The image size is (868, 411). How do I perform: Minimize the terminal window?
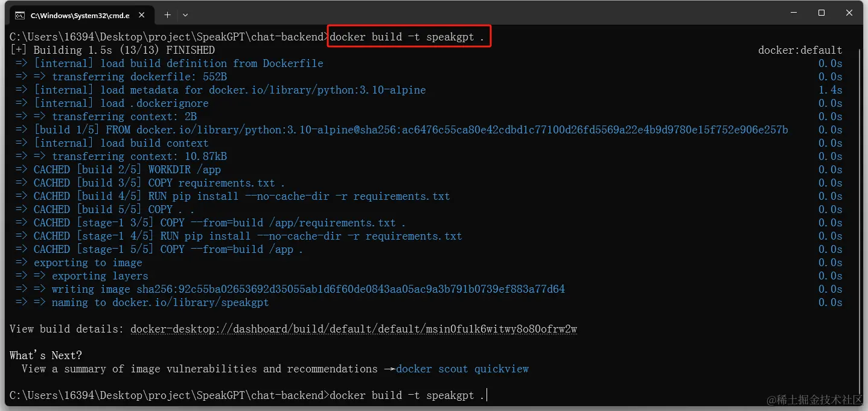[793, 13]
